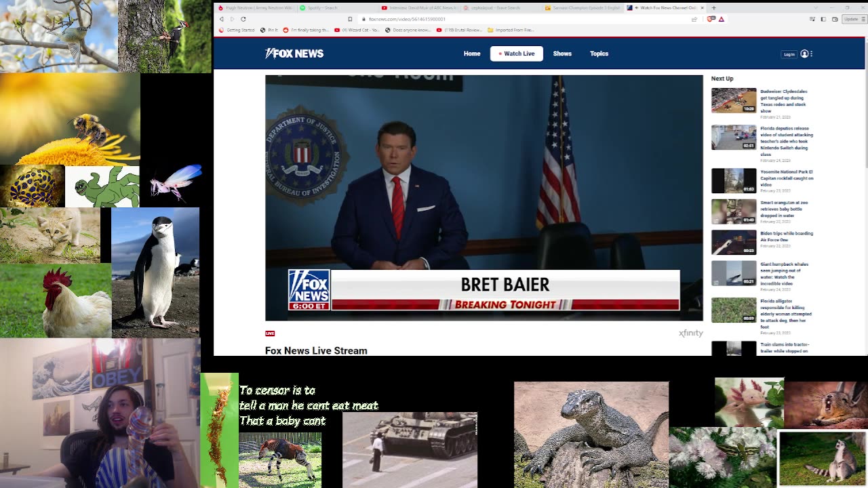Open the Brave Shields icon
868x488 pixels.
(710, 19)
